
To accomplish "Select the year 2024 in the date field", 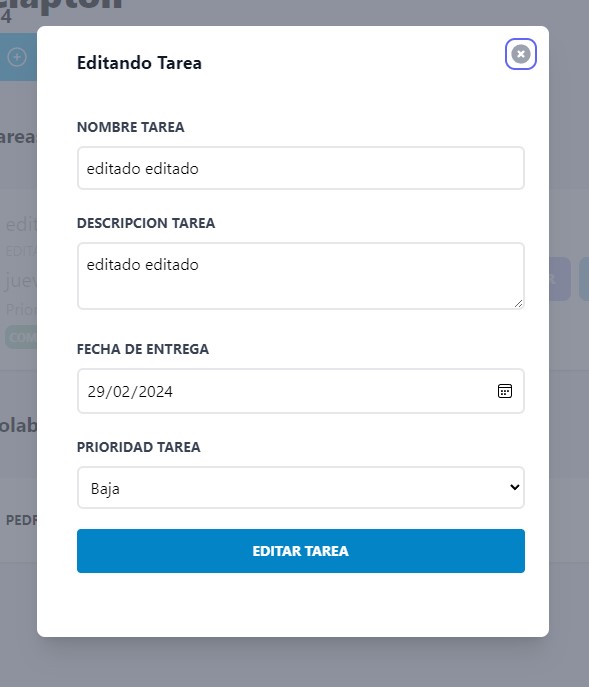I will [156, 391].
